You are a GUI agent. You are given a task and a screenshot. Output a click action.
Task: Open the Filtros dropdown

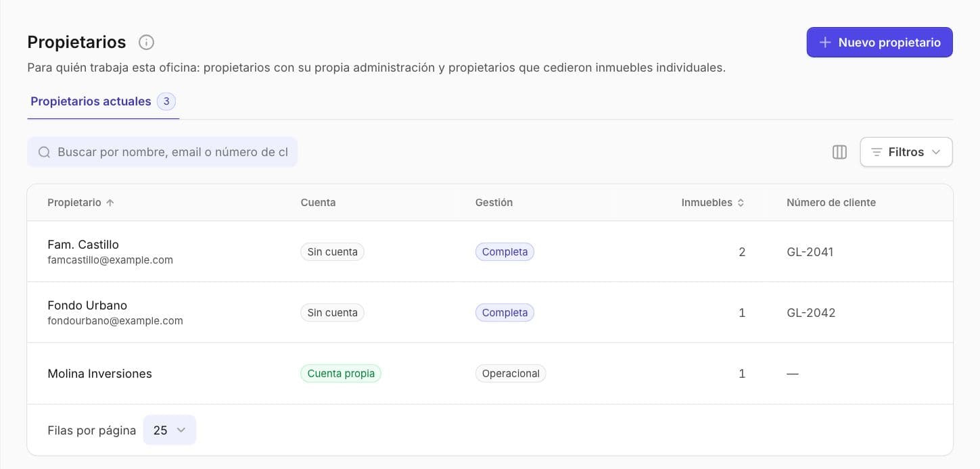coord(906,152)
